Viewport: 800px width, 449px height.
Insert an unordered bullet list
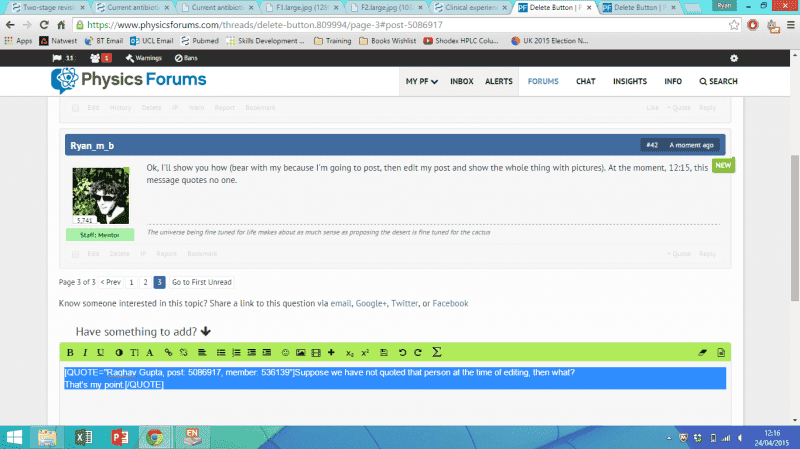tap(221, 353)
